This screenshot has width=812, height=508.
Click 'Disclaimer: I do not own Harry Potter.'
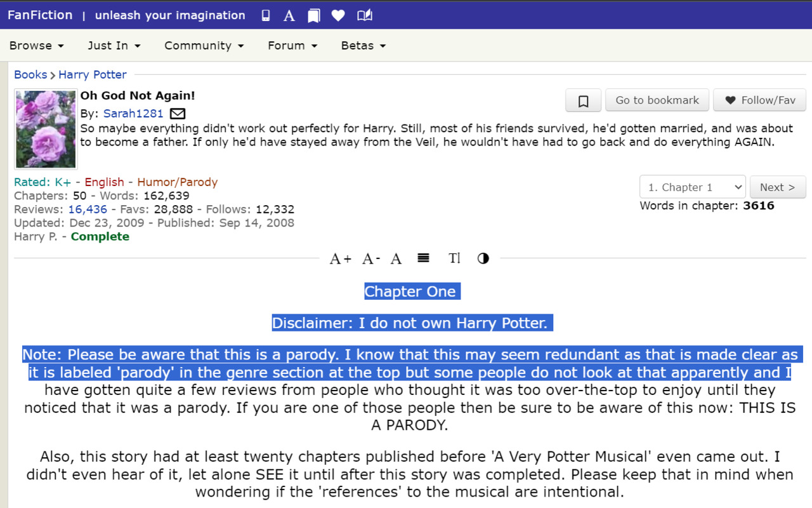pos(410,323)
